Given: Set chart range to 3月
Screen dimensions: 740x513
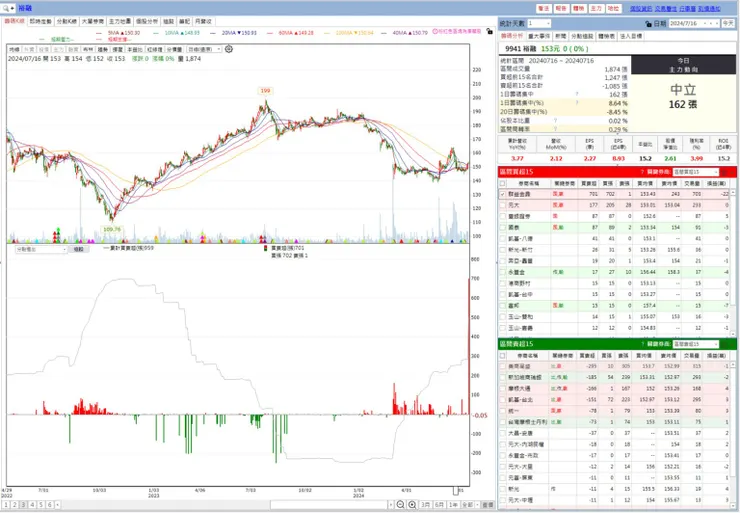Looking at the screenshot, I should 426,505.
